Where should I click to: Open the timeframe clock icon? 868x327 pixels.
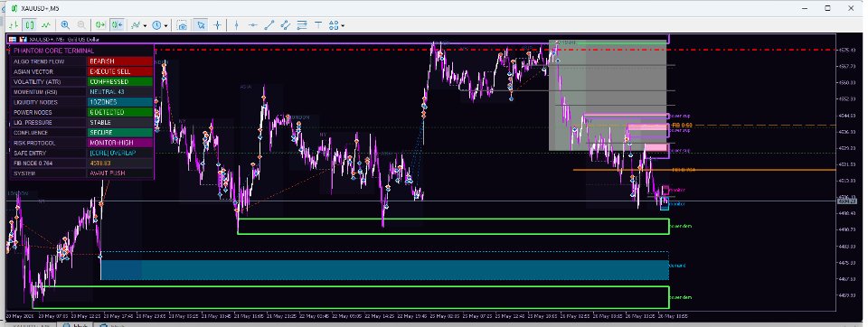click(x=157, y=25)
